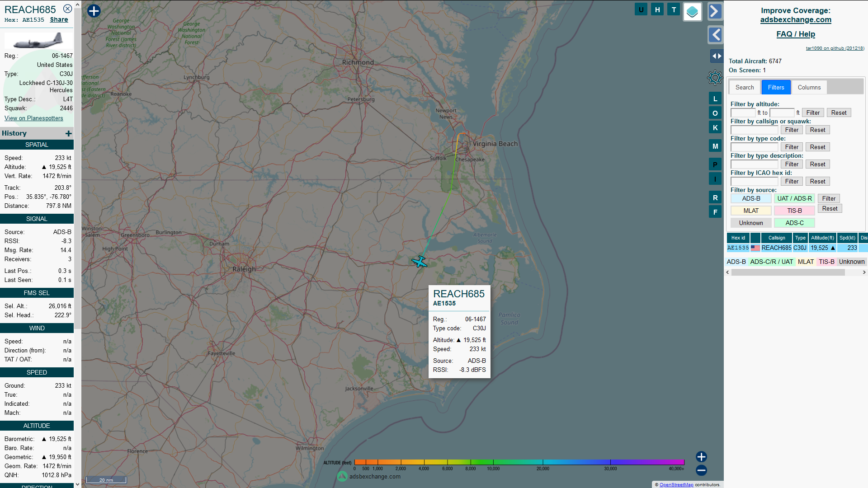Click the US flag in aircraft table row
Screen dimensions: 868x488
755,248
